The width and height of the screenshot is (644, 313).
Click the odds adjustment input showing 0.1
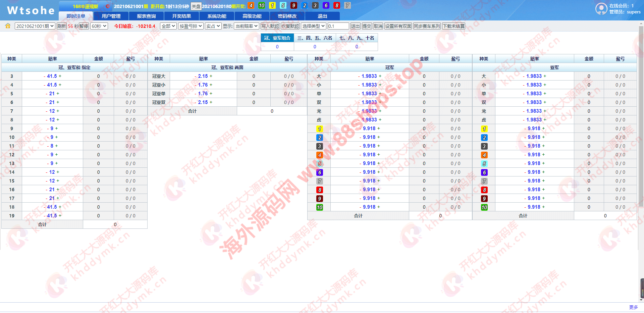click(338, 26)
